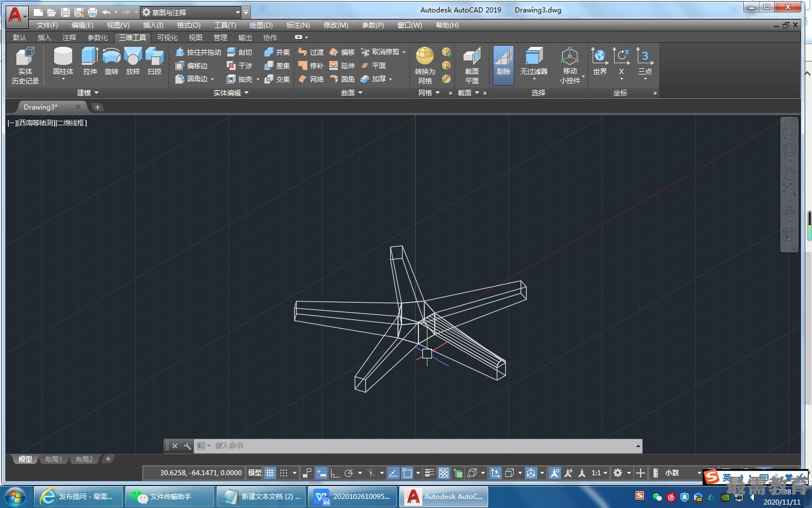Expand the 建模 panel dropdown
Image resolution: width=812 pixels, height=508 pixels.
pos(87,93)
